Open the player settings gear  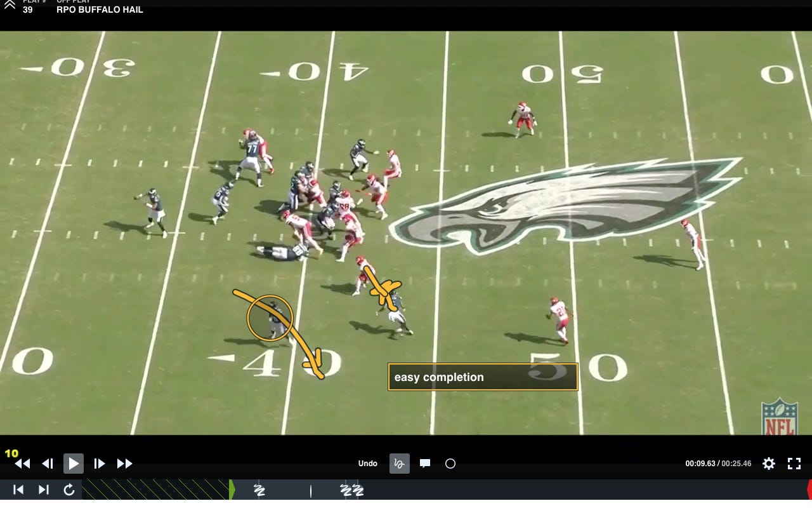click(x=769, y=464)
